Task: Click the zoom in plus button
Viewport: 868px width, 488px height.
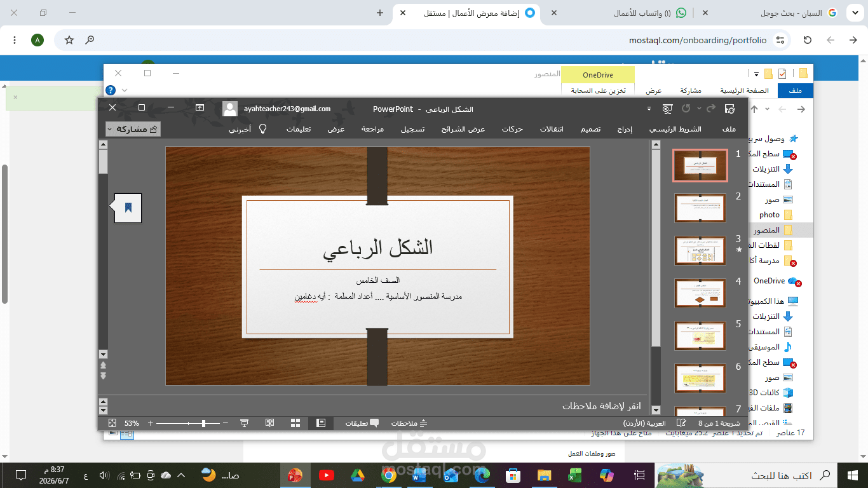Action: (150, 423)
